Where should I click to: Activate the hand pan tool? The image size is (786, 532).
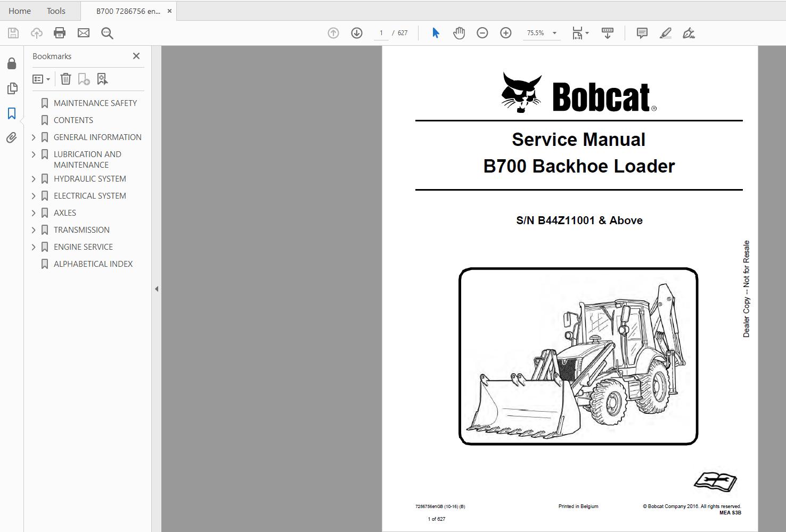459,33
